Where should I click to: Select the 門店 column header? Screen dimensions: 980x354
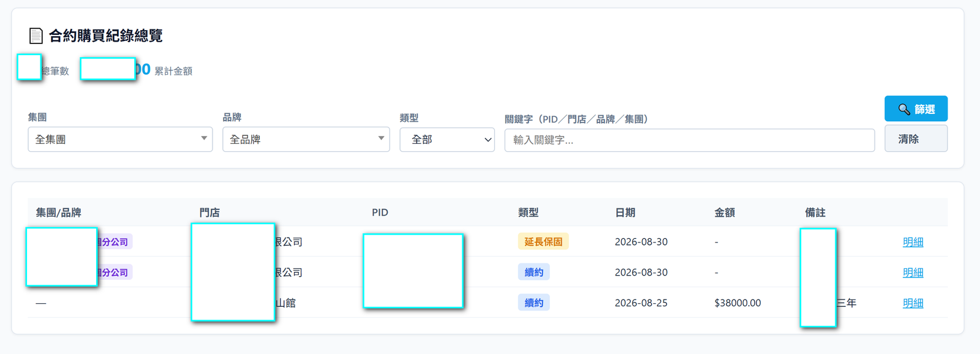click(209, 213)
